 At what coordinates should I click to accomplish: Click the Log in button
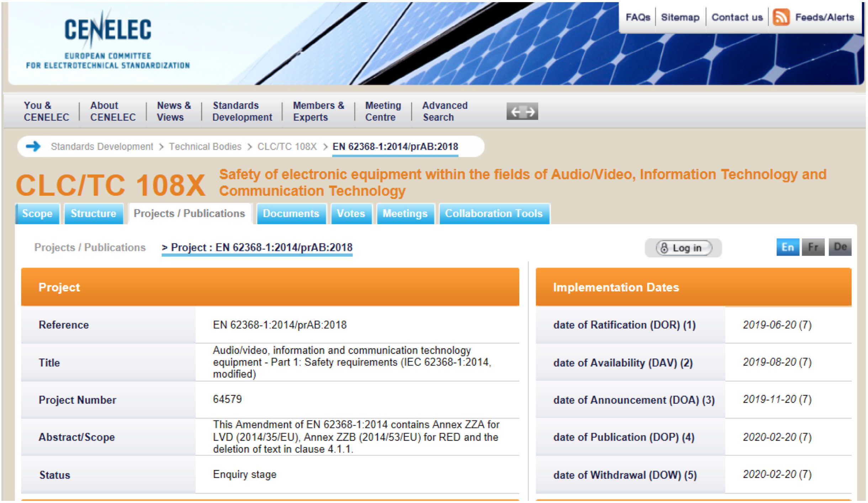point(683,248)
